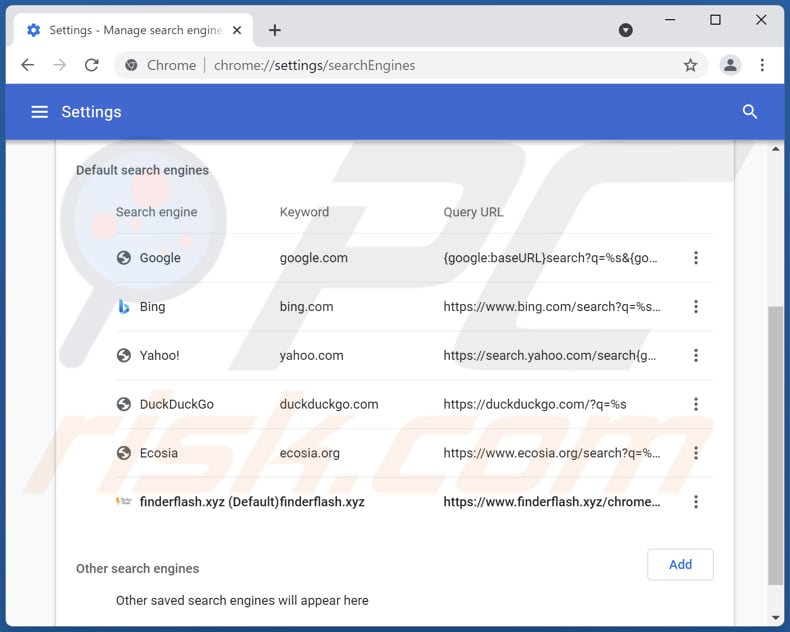Open a new tab with the plus button
Screen dimensions: 790x632
coord(275,30)
